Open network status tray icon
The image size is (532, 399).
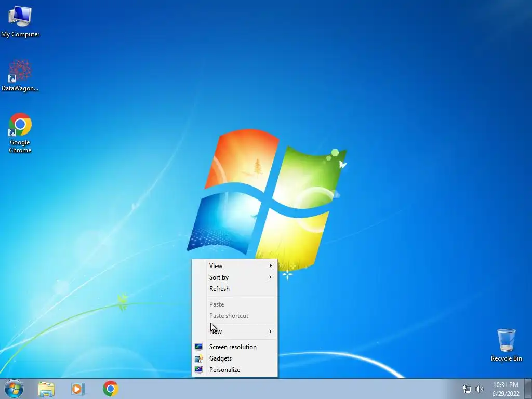pyautogui.click(x=467, y=389)
